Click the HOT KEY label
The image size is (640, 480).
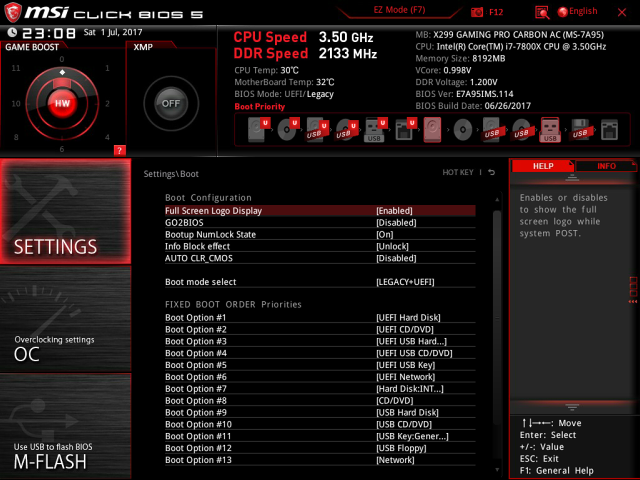click(x=458, y=172)
